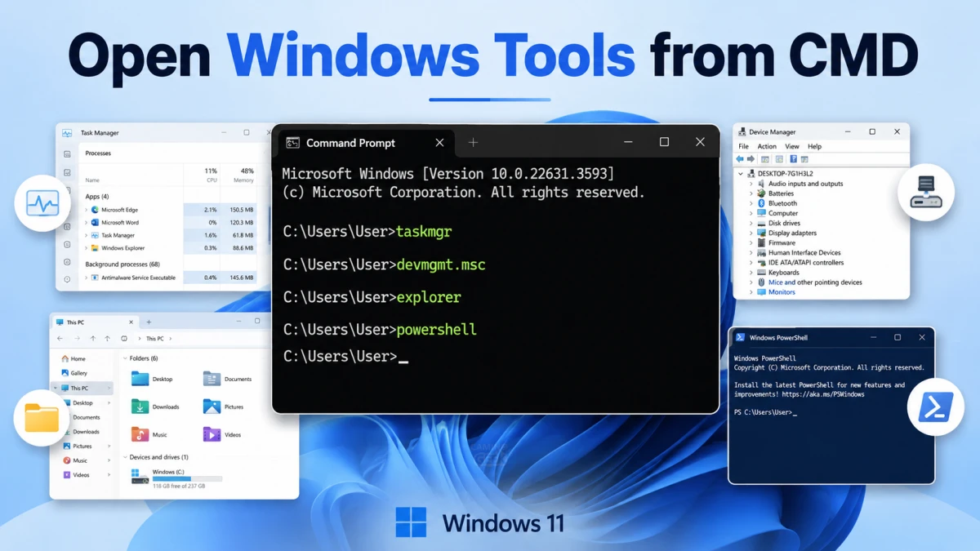Close the Command Prompt tab
This screenshot has height=551, width=980.
pyautogui.click(x=439, y=143)
